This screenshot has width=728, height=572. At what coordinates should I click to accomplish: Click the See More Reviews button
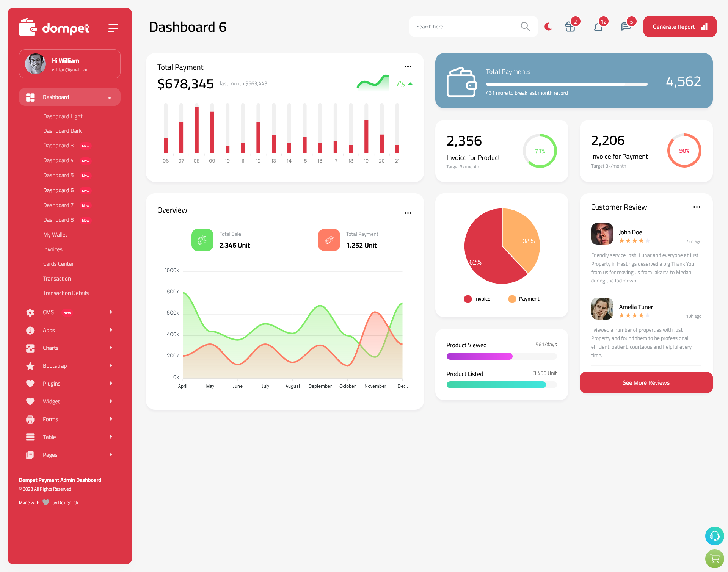[646, 382]
